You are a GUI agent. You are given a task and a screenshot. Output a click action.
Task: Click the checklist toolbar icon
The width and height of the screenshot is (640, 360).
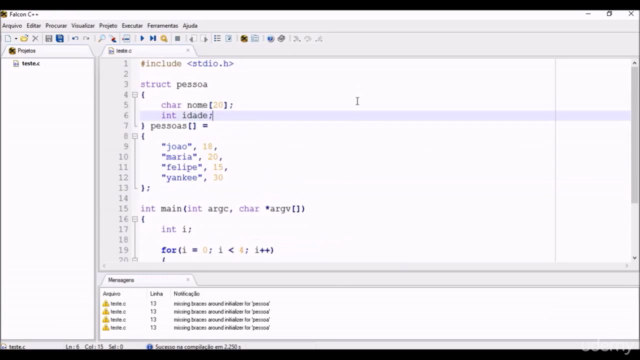[x=229, y=38]
